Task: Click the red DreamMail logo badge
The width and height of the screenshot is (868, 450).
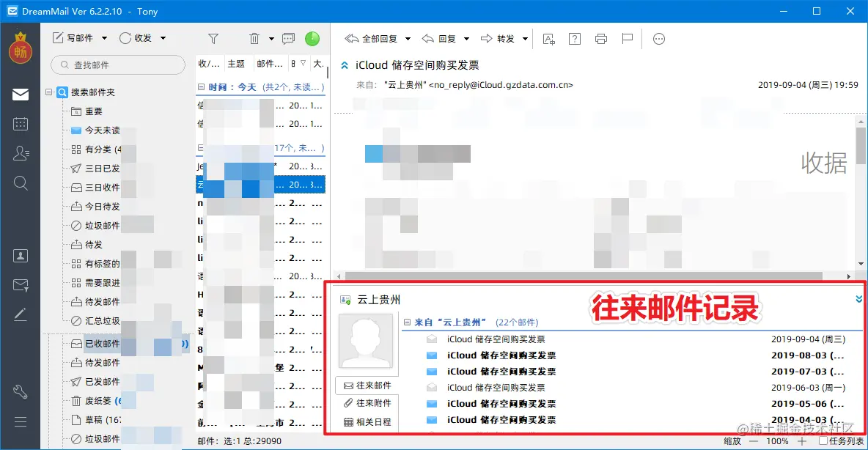Action: pos(21,49)
